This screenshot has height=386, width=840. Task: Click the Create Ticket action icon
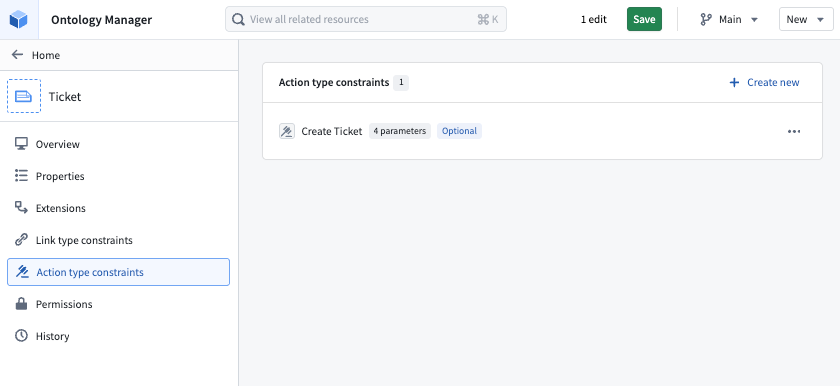click(287, 131)
